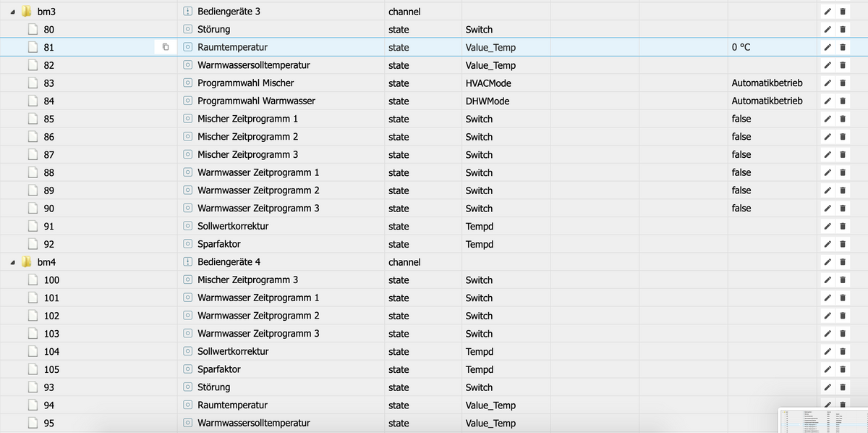Select the bm3 folder icon
The height and width of the screenshot is (433, 868).
coord(27,12)
